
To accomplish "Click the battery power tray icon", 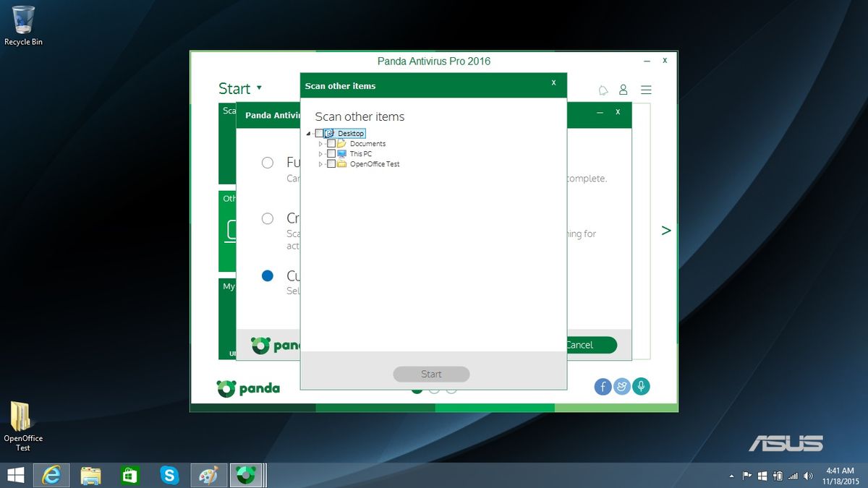I will 778,476.
